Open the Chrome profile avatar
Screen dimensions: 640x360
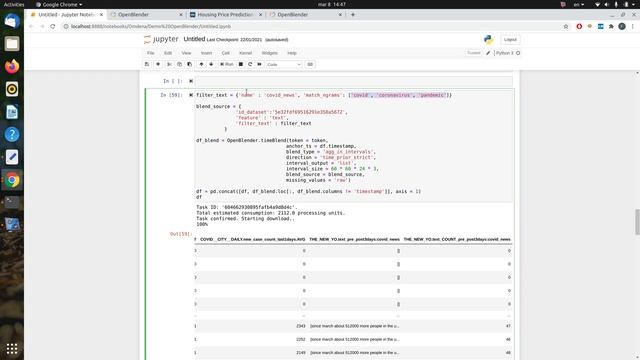point(622,26)
